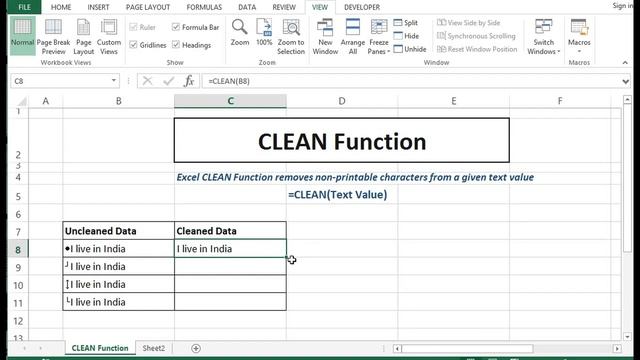Viewport: 640px width, 360px height.
Task: Click the Sign in link
Action: (622, 6)
